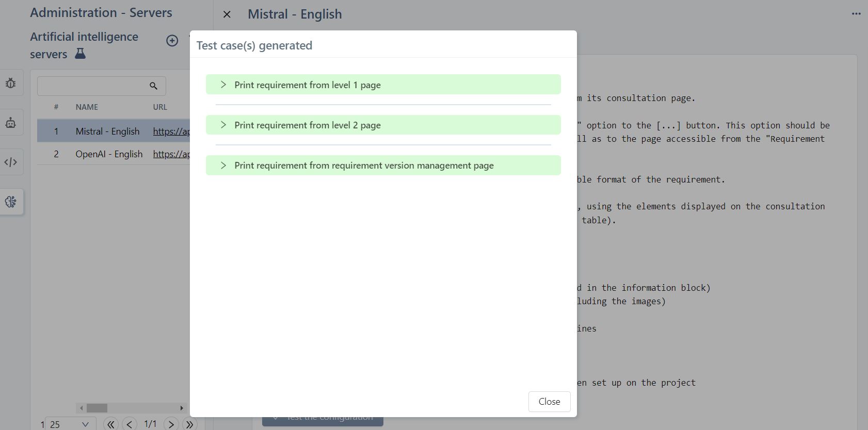This screenshot has height=430, width=868.
Task: Click the experimental flask icon
Action: tap(80, 54)
